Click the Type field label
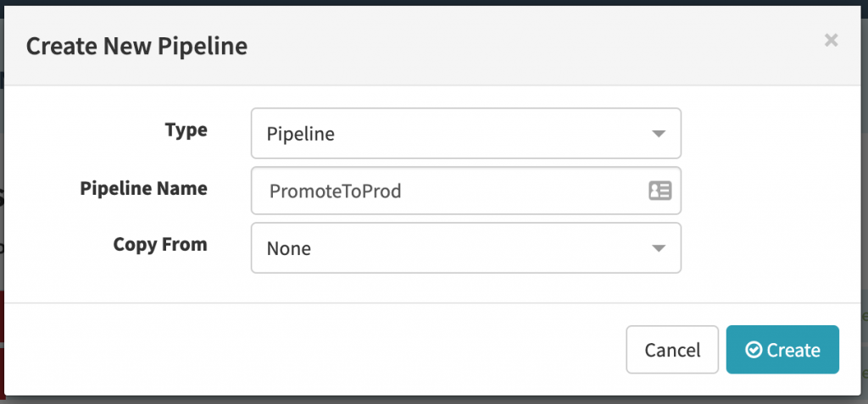Viewport: 868px width, 404px height. click(x=186, y=130)
